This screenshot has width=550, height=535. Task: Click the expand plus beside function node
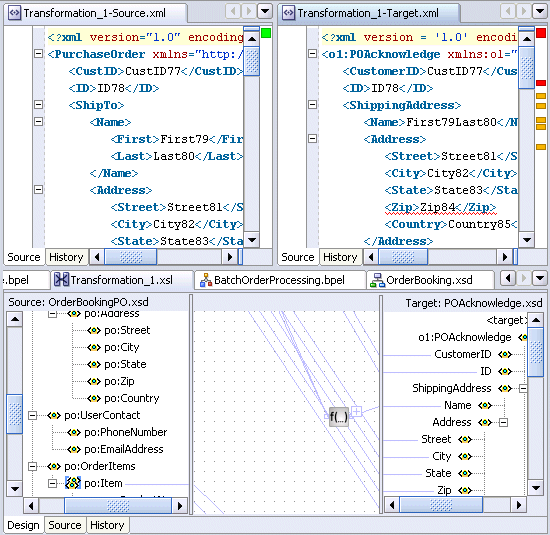(356, 411)
